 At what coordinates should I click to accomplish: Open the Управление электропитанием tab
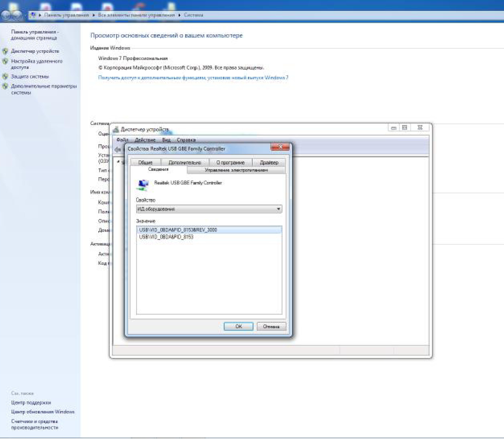click(236, 170)
